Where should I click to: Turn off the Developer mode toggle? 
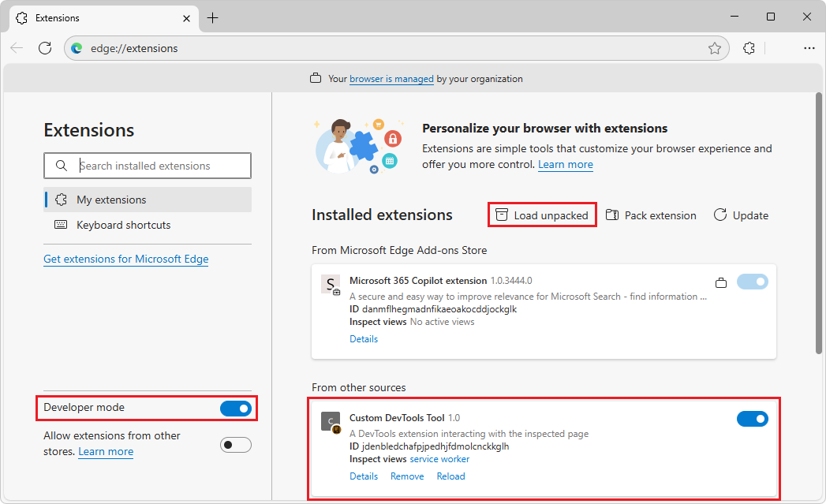tap(235, 408)
